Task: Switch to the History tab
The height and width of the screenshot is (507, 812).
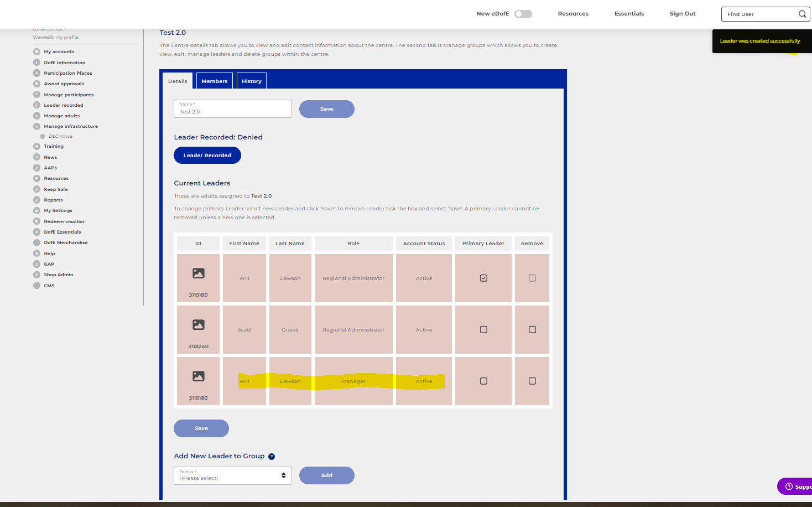Action: click(x=252, y=81)
